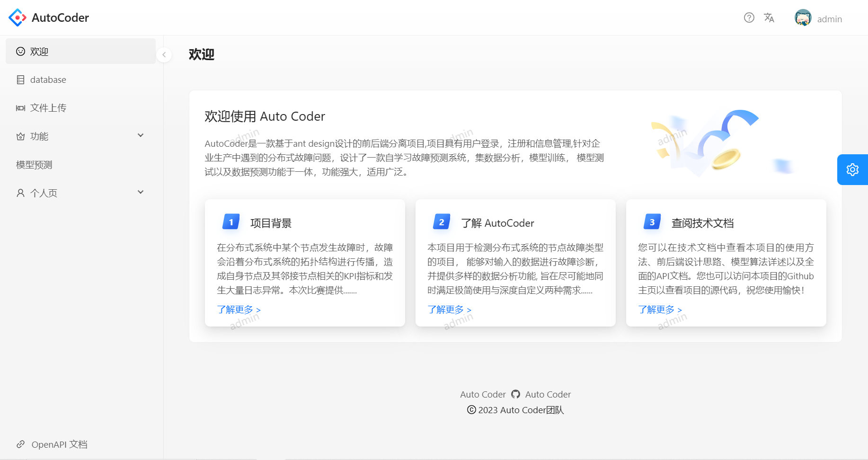The width and height of the screenshot is (868, 460).
Task: Open the 个人页 submenu label
Action: tap(44, 193)
